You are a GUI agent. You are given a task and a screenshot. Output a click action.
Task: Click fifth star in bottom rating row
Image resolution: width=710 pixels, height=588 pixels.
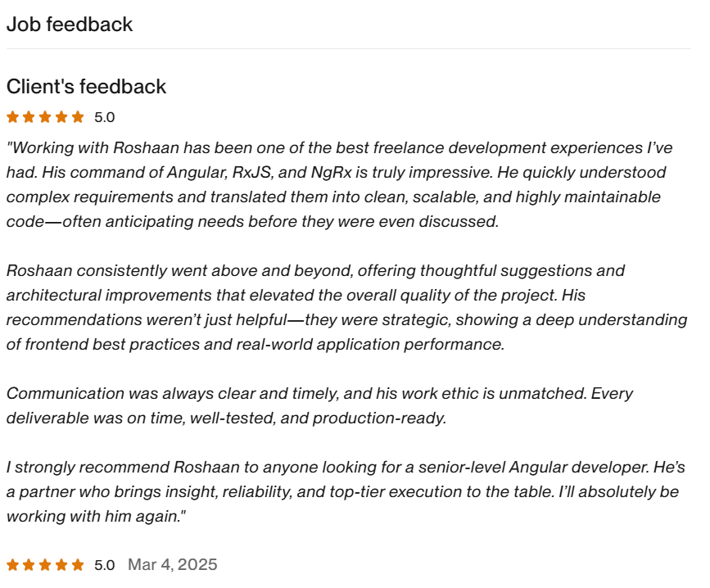[x=78, y=565]
